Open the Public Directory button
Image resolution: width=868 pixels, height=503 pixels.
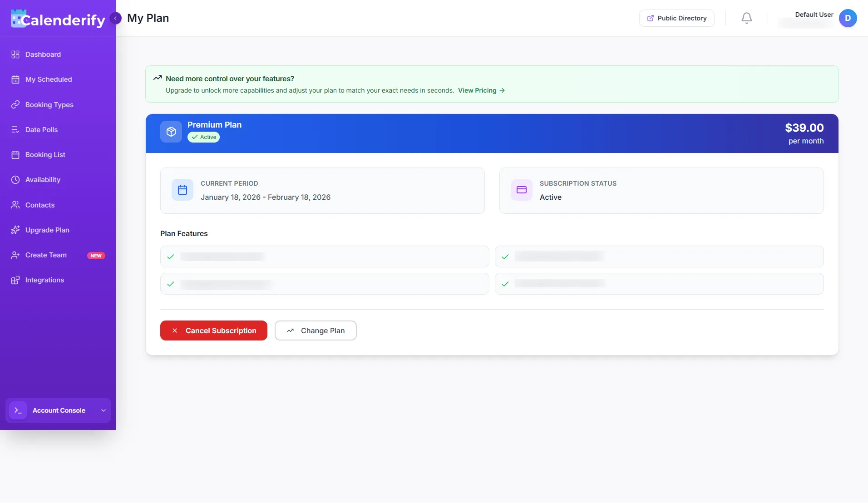676,18
